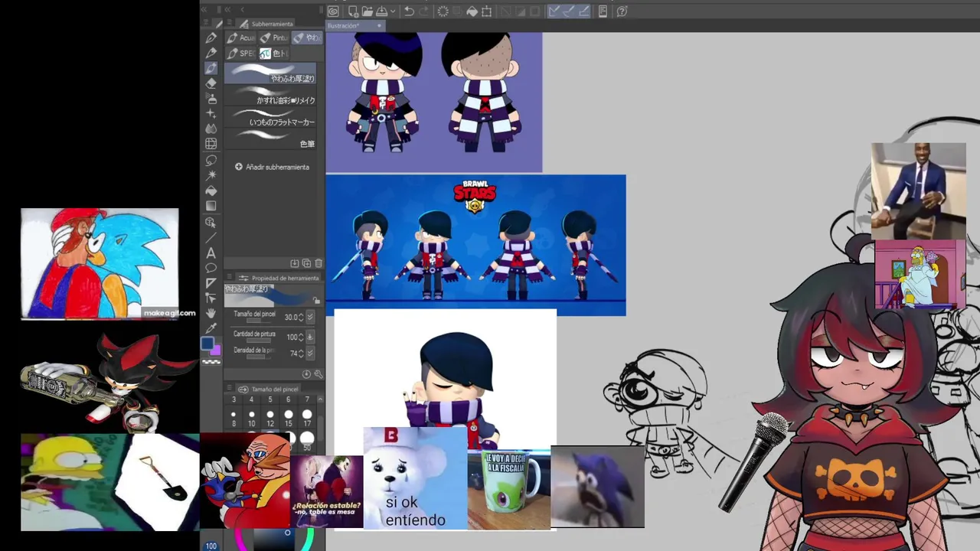Click Añadir subherramienta

(273, 167)
